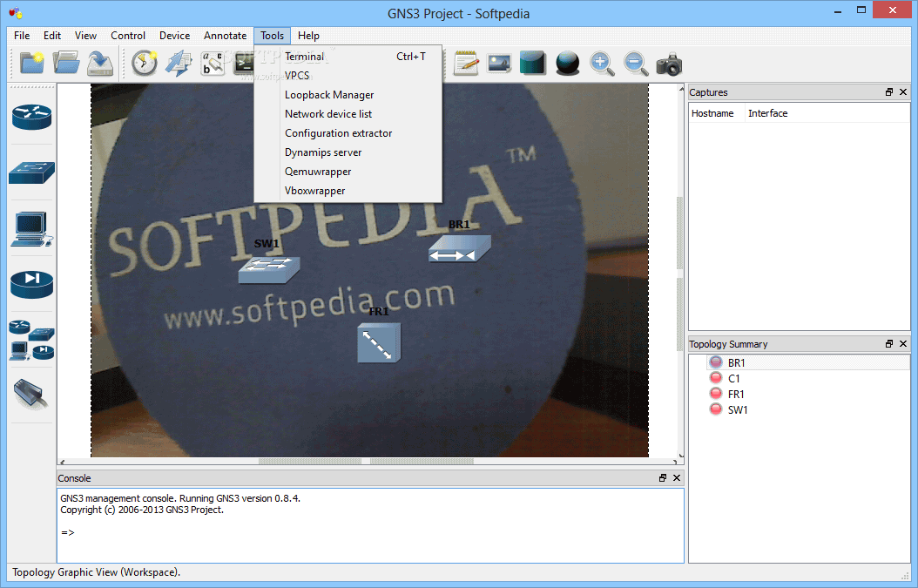Insert a picture with the image icon
This screenshot has width=918, height=588.
[499, 64]
